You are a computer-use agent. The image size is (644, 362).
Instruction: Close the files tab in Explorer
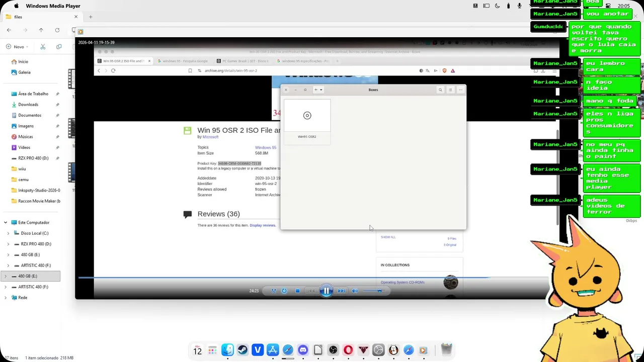[76, 17]
